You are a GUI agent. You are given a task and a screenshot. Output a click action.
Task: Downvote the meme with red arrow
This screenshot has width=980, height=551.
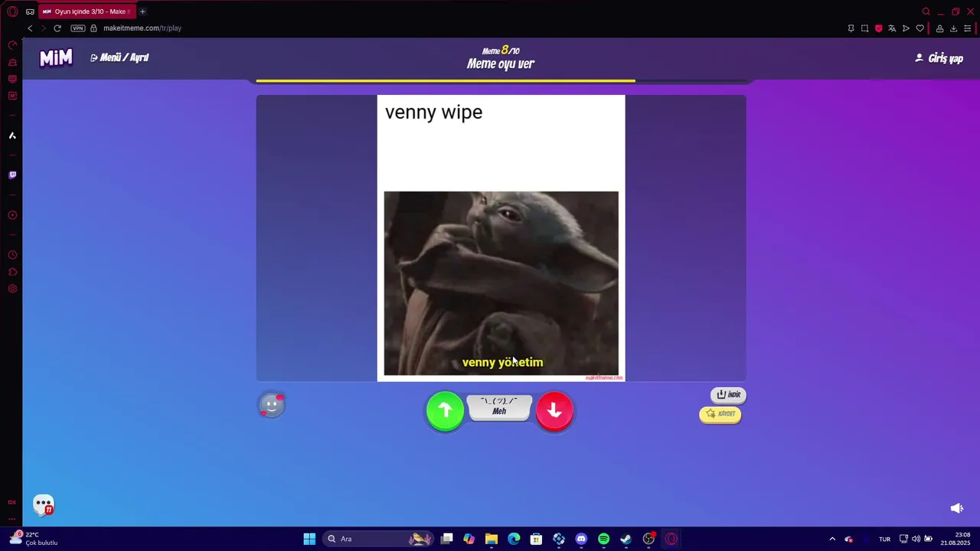click(554, 411)
